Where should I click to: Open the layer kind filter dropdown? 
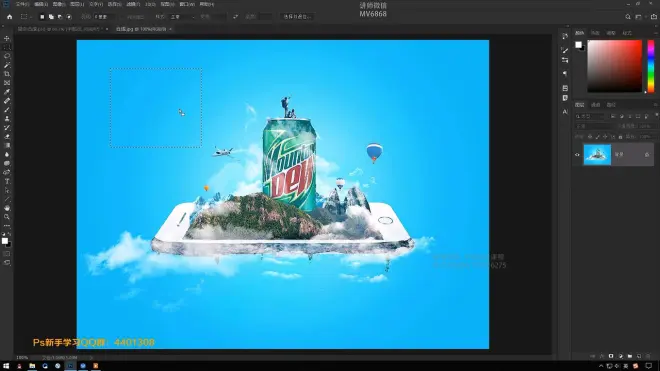(x=590, y=116)
